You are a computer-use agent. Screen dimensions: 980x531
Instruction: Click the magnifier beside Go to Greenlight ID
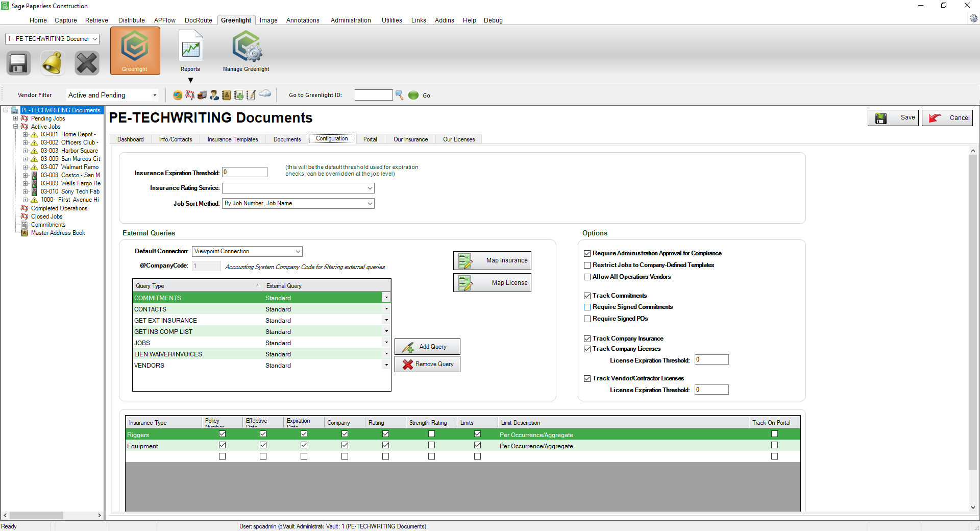pyautogui.click(x=399, y=95)
